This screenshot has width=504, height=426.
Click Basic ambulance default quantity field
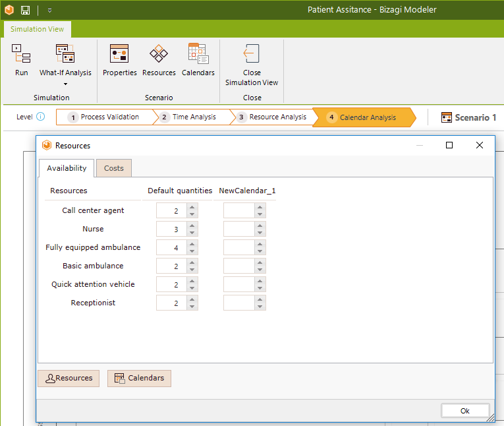pos(171,266)
